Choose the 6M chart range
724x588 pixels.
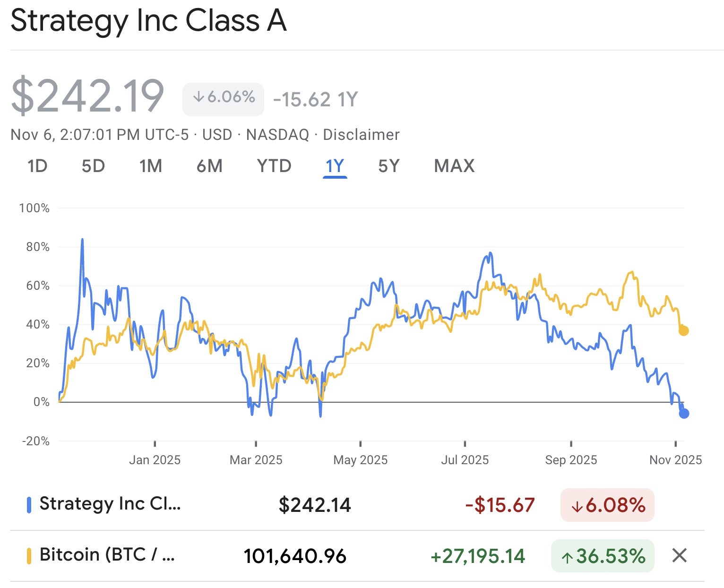point(209,166)
